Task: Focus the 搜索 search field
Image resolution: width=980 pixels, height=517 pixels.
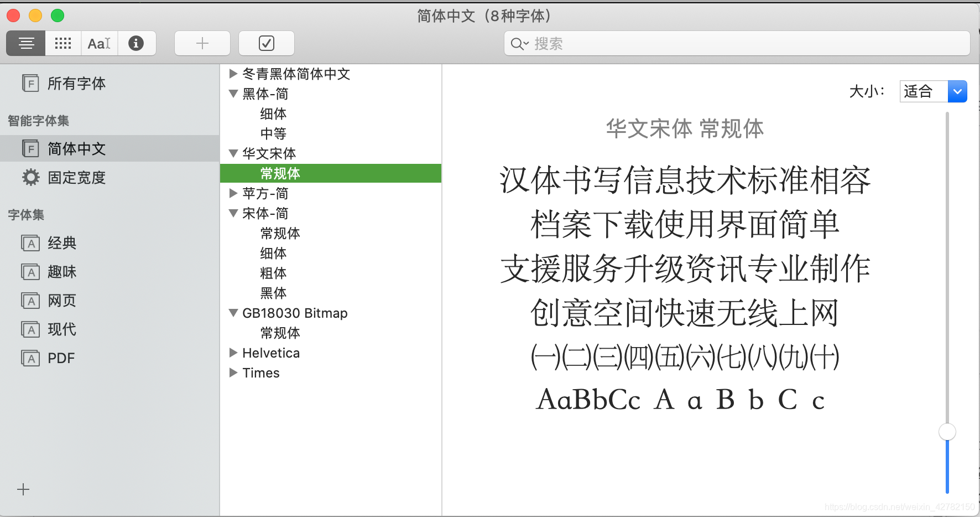Action: click(x=737, y=44)
